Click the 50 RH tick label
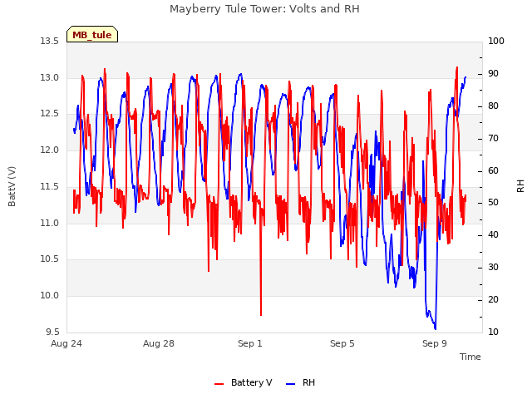The image size is (532, 399). pos(493,203)
